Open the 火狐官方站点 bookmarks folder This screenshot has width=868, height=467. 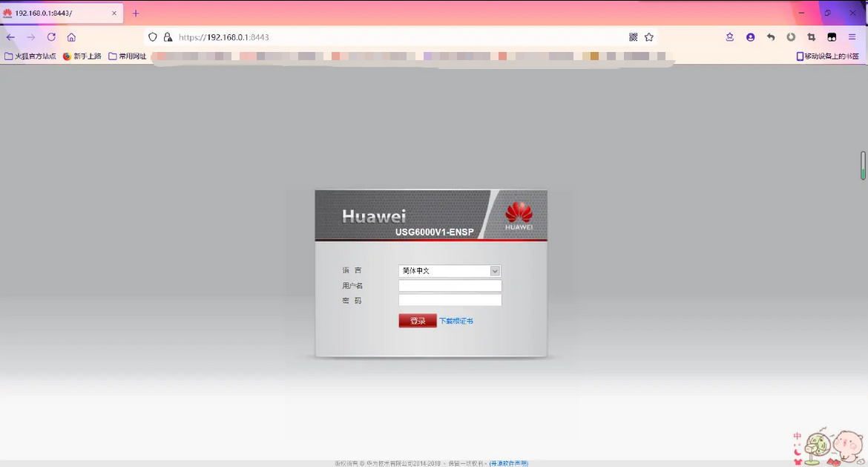pyautogui.click(x=30, y=56)
